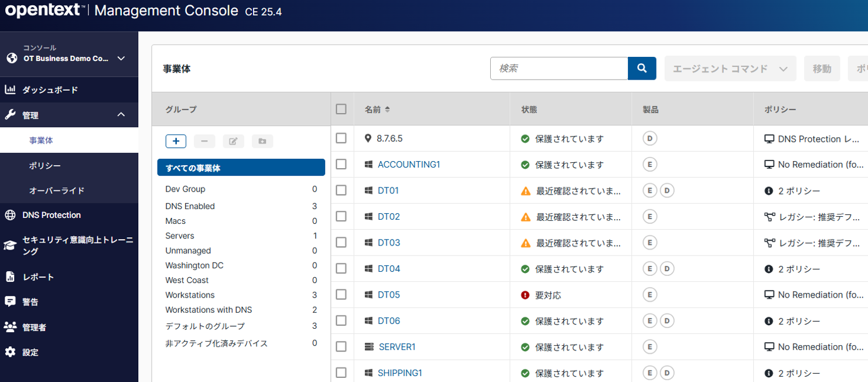Click the remove group minus icon

(x=204, y=141)
